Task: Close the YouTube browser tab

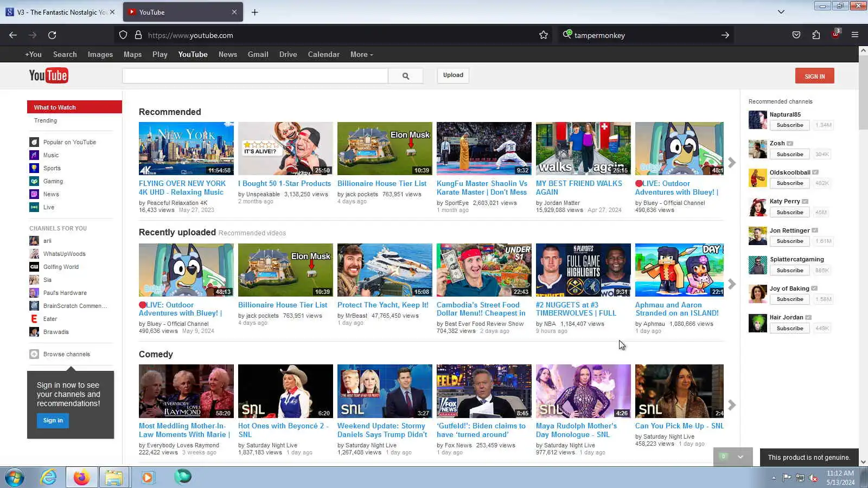Action: [234, 12]
